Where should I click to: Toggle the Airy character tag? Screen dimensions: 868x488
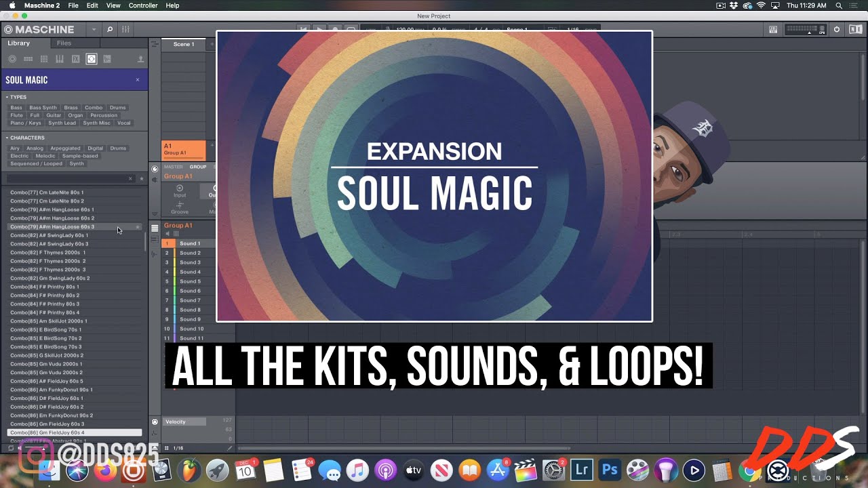tap(15, 148)
